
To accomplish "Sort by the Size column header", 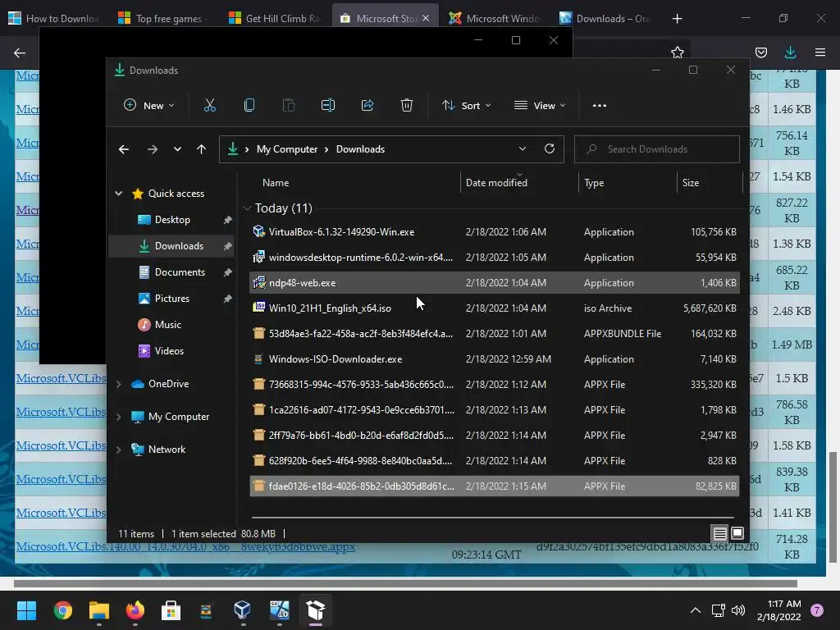I will coord(691,183).
